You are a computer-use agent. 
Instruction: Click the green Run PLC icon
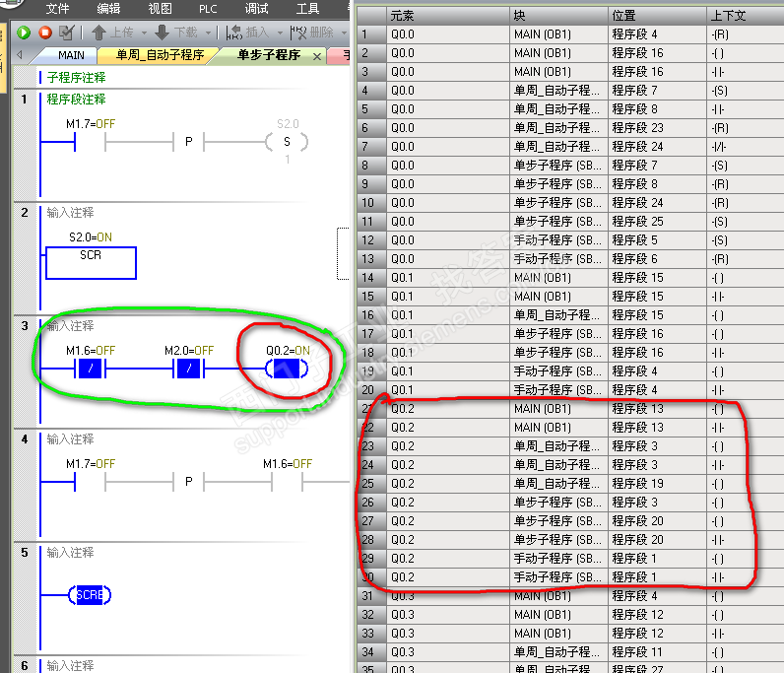[24, 33]
